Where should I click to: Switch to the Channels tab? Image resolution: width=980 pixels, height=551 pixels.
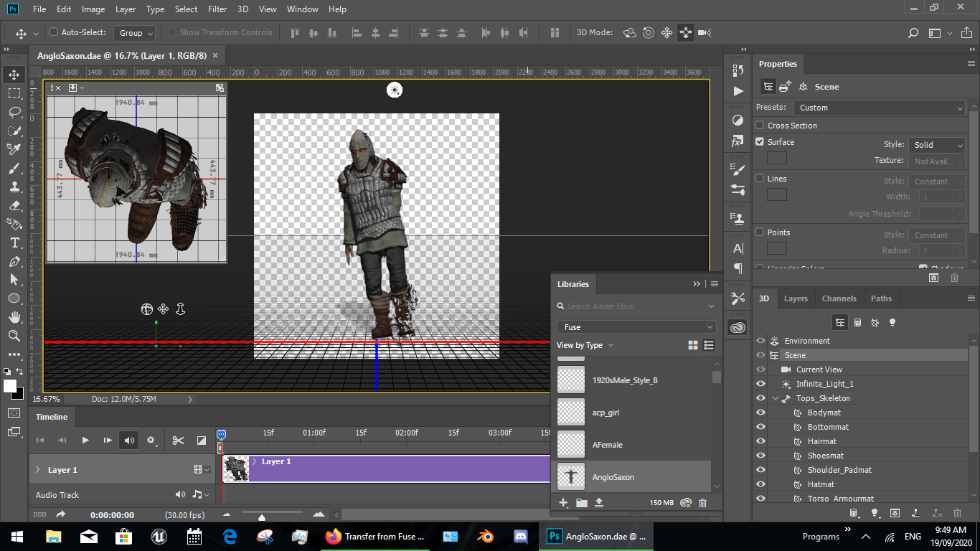coord(839,298)
